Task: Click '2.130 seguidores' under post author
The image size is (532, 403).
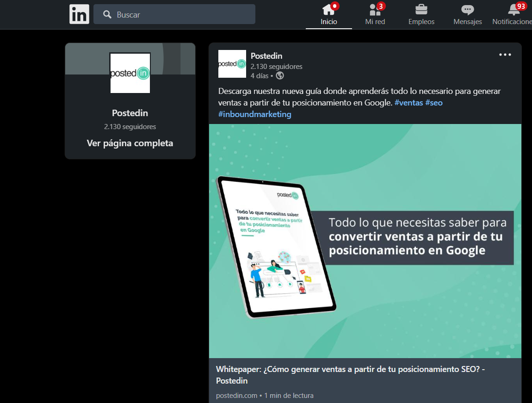Action: tap(276, 67)
